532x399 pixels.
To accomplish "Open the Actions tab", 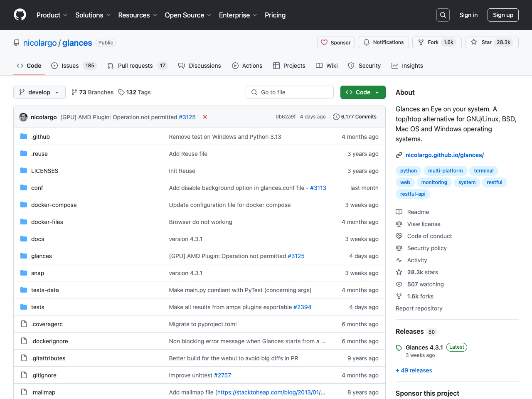I will [247, 66].
